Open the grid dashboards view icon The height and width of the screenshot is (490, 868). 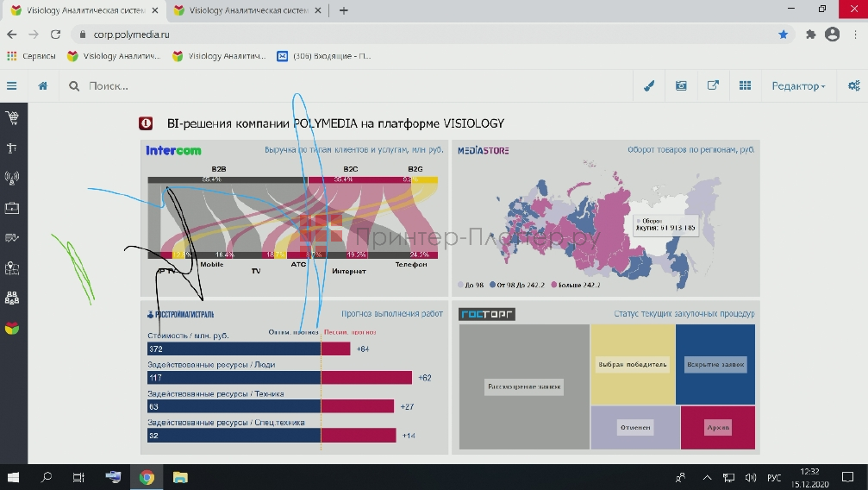click(x=745, y=86)
